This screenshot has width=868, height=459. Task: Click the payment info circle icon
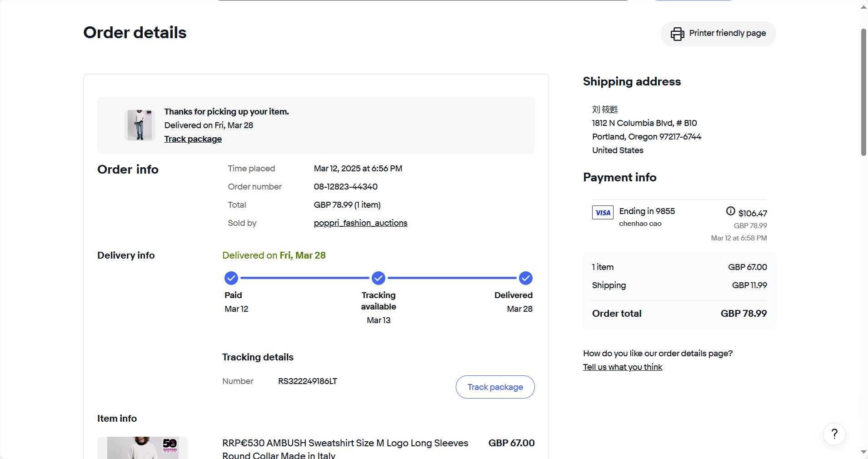pos(730,211)
